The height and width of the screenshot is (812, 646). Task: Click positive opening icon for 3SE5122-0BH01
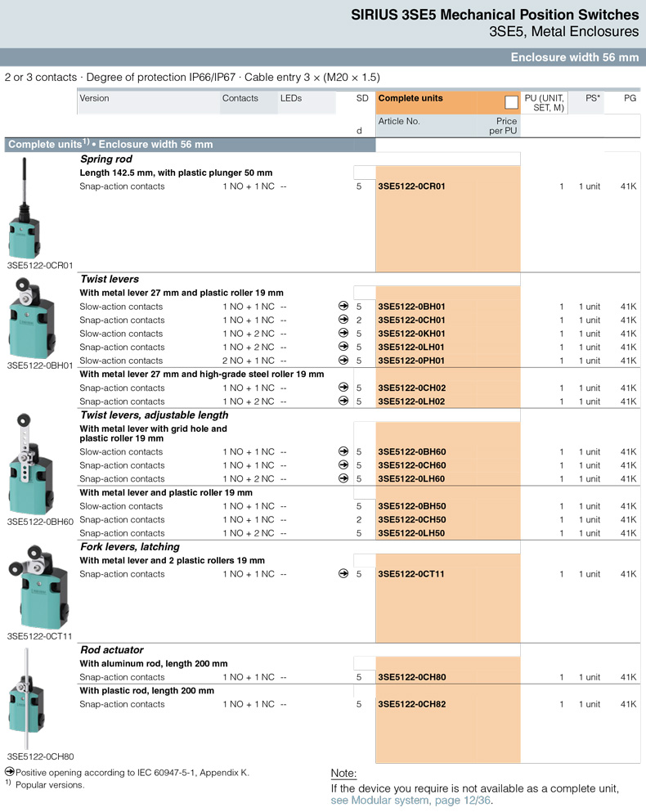(343, 307)
